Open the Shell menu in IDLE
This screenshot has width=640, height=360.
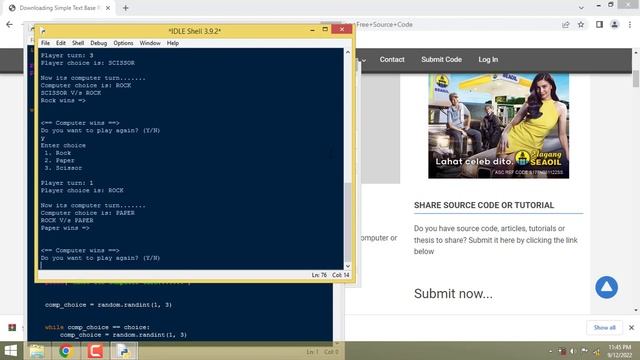[x=78, y=43]
